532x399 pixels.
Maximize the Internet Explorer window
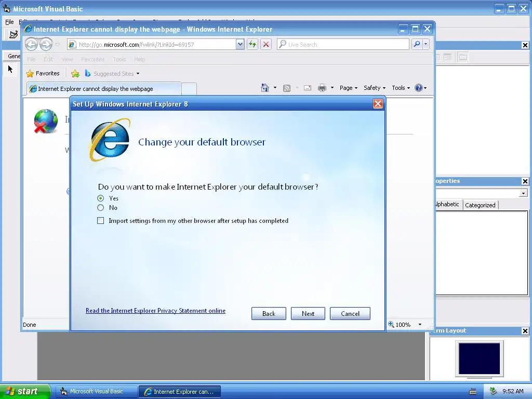[x=415, y=29]
